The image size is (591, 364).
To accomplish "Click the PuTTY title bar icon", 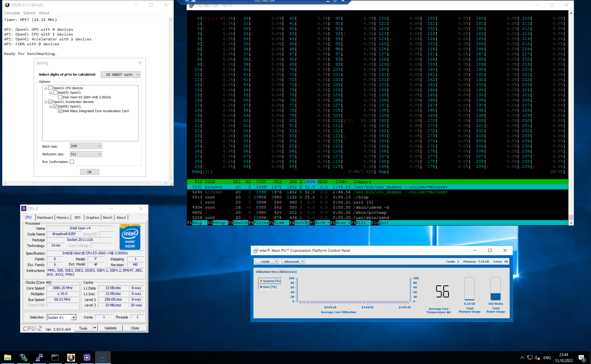I will click(191, 5).
